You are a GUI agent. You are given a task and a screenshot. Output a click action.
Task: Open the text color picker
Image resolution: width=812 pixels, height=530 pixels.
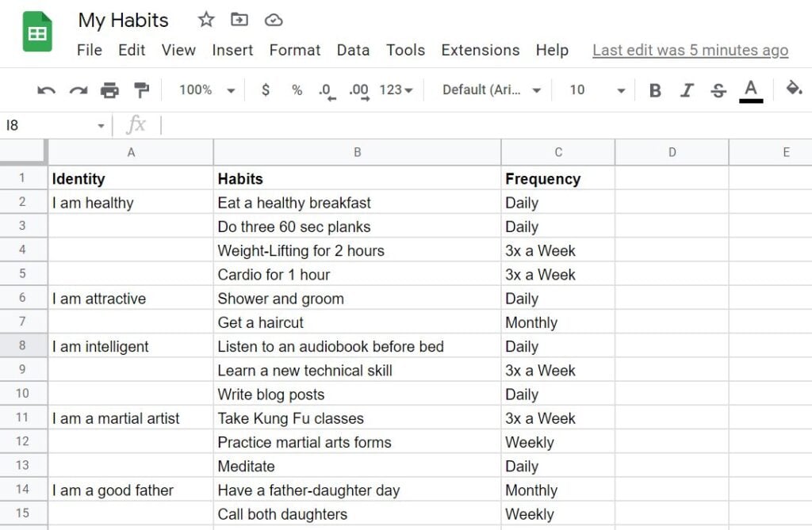pos(751,90)
